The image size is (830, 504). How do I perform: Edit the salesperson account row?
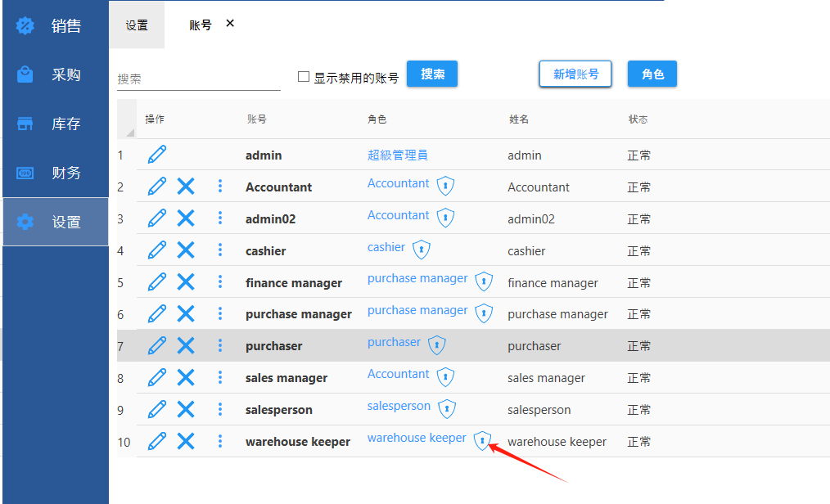click(x=157, y=409)
